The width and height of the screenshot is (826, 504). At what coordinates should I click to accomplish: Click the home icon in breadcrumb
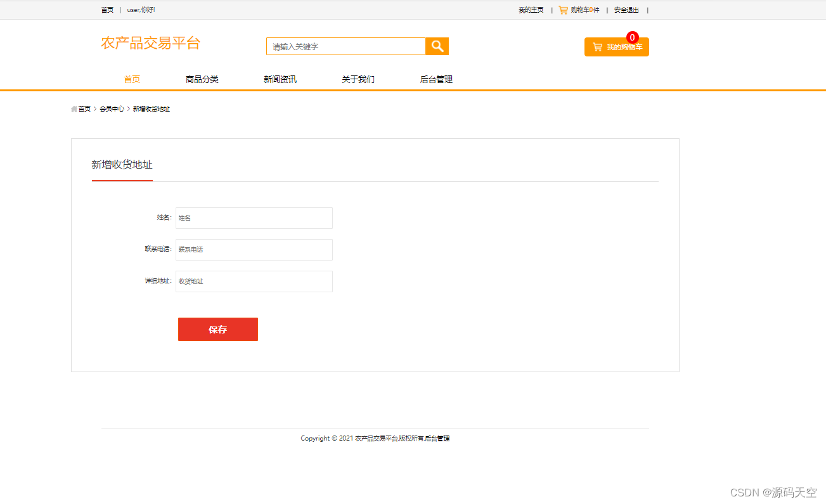click(74, 109)
